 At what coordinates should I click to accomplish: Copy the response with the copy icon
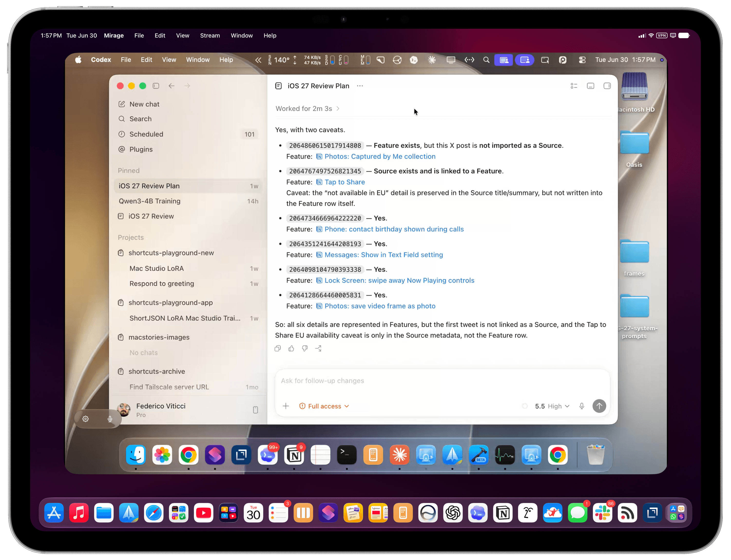(278, 348)
